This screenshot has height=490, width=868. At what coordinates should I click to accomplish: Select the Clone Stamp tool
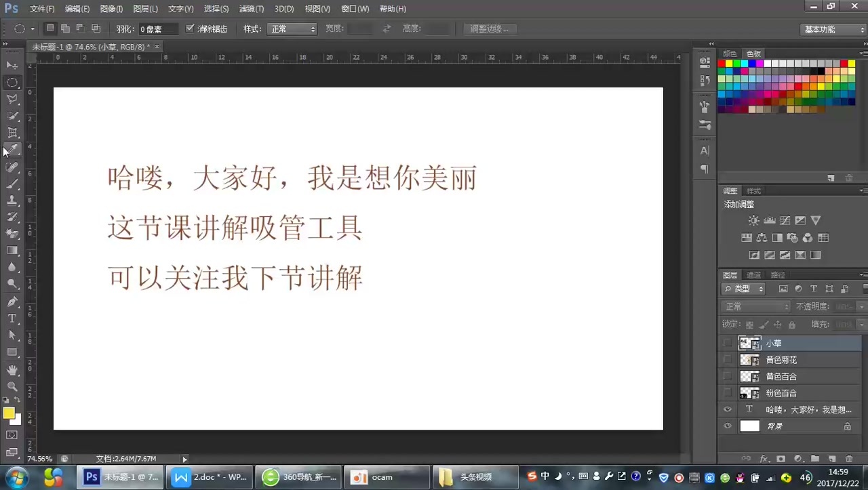pyautogui.click(x=12, y=201)
